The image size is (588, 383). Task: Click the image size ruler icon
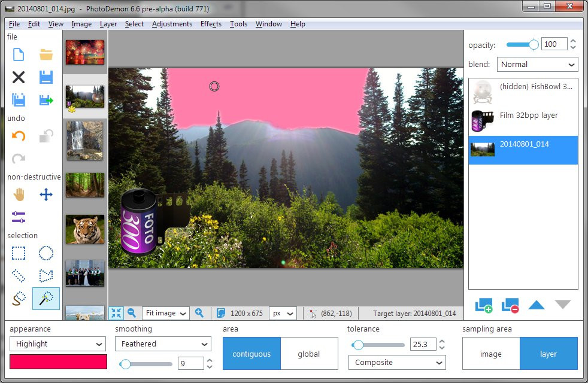(x=221, y=313)
